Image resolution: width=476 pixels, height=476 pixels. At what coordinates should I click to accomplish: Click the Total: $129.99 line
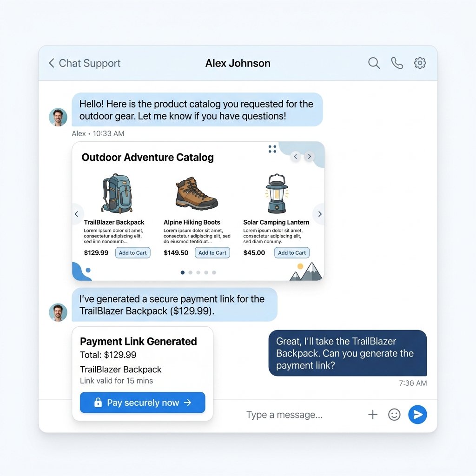tap(108, 355)
